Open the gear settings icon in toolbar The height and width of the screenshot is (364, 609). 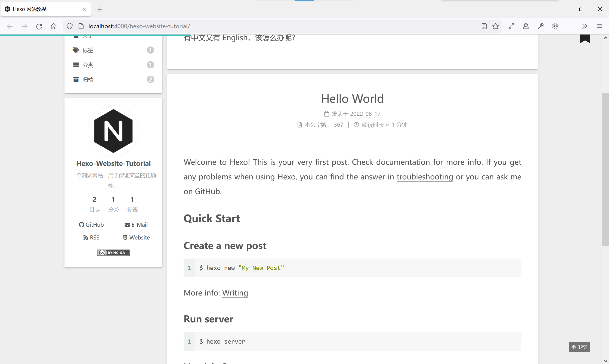coord(555,26)
